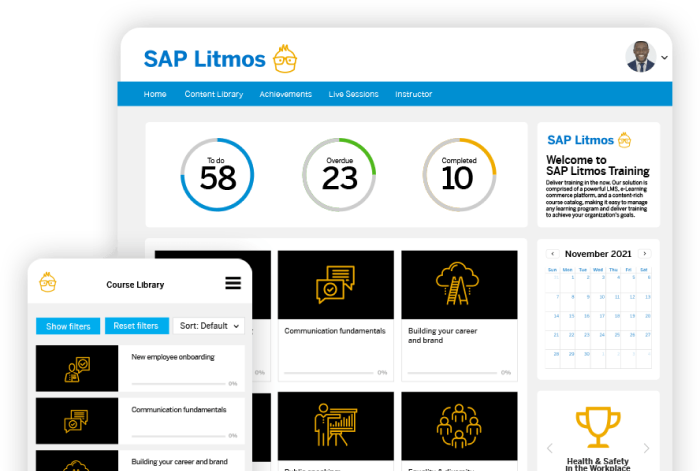The height and width of the screenshot is (471, 700).
Task: Click the Completed 10 progress ring
Action: (459, 175)
